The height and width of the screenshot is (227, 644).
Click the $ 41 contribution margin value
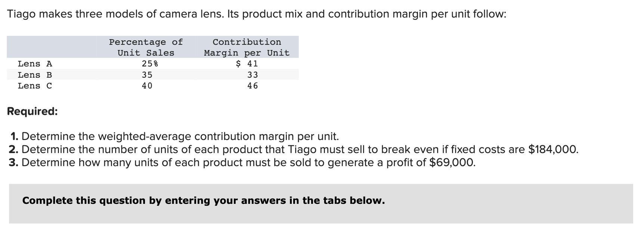tap(247, 64)
